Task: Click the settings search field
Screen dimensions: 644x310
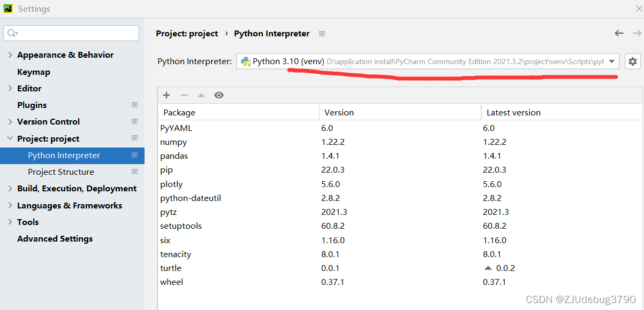Action: pos(71,33)
